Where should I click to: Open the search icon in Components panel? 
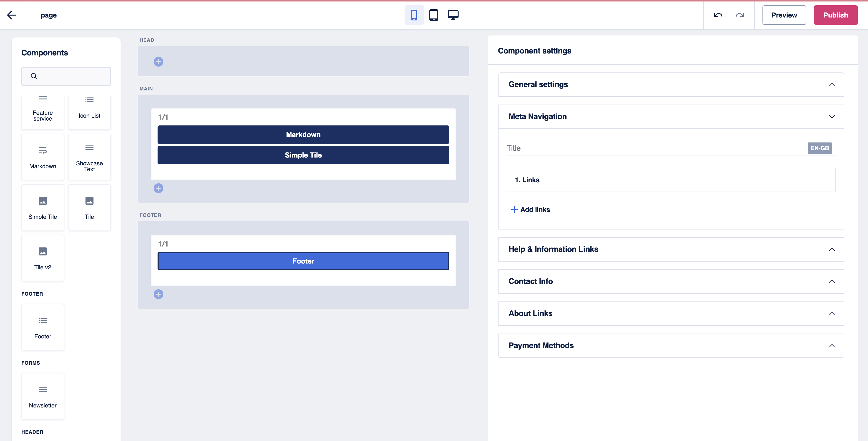tap(34, 76)
